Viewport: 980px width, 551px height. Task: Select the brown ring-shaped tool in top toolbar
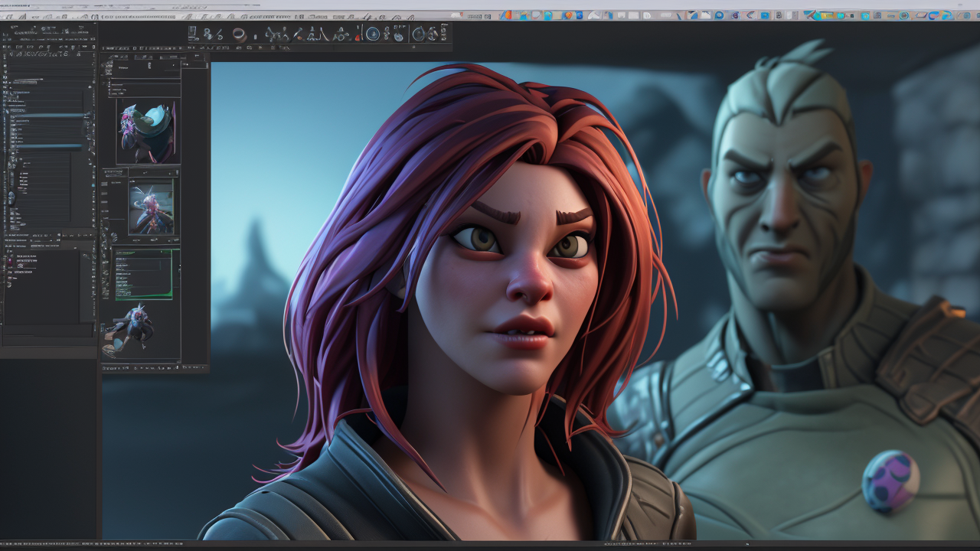(x=239, y=34)
